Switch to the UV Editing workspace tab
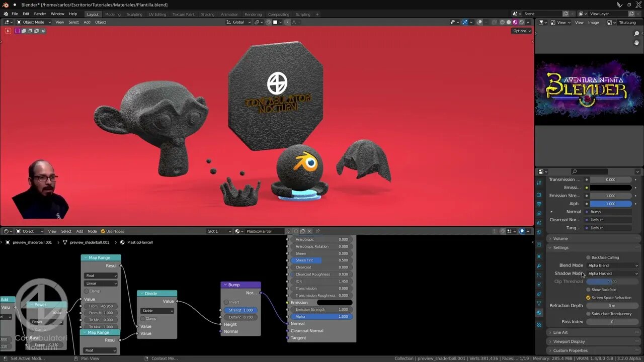This screenshot has width=644, height=362. pyautogui.click(x=157, y=14)
